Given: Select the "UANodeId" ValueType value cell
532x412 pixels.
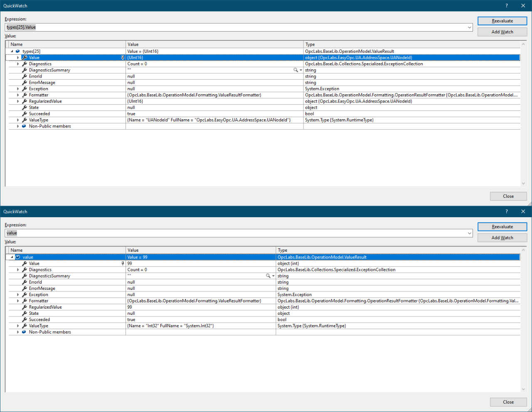Looking at the screenshot, I should tap(214, 120).
